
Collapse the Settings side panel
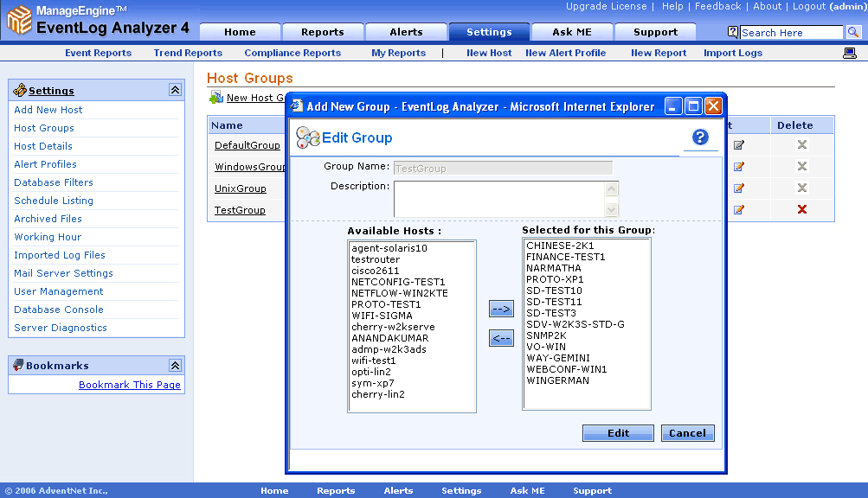(175, 90)
